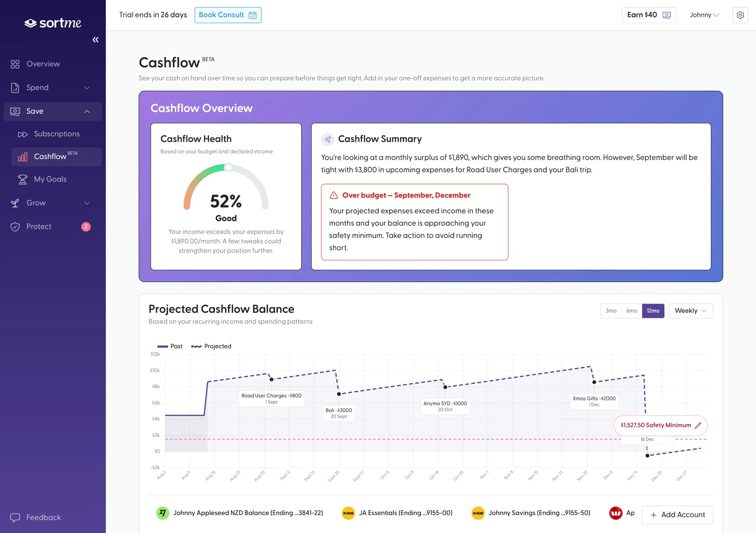756x533 pixels.
Task: Open the Johnny user menu
Action: point(704,15)
